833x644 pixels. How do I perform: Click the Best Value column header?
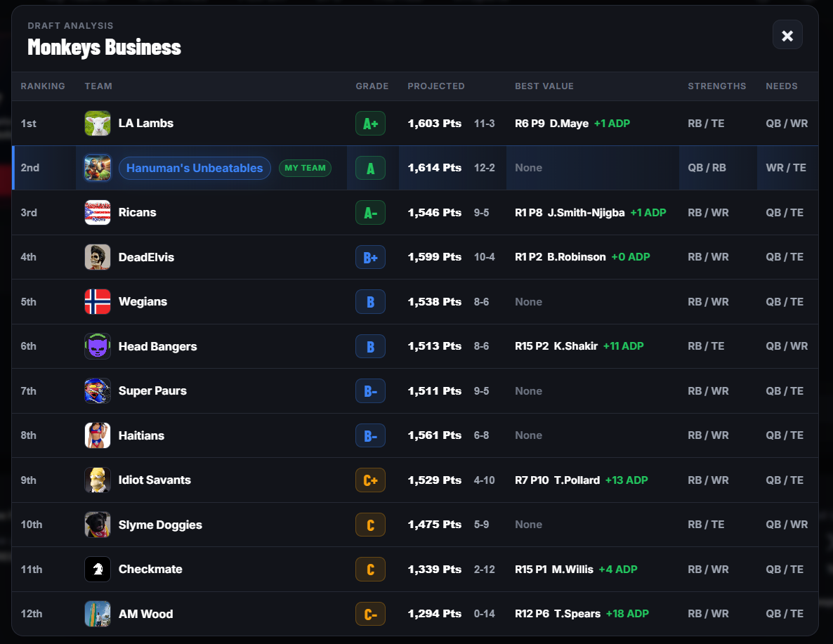pyautogui.click(x=544, y=86)
